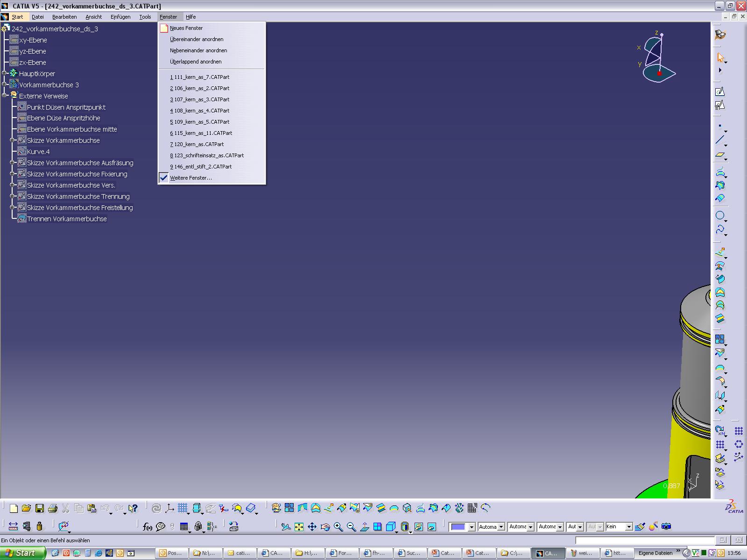This screenshot has width=747, height=560.
Task: Select Vorkammerbuchse 3 in the tree
Action: click(x=44, y=85)
